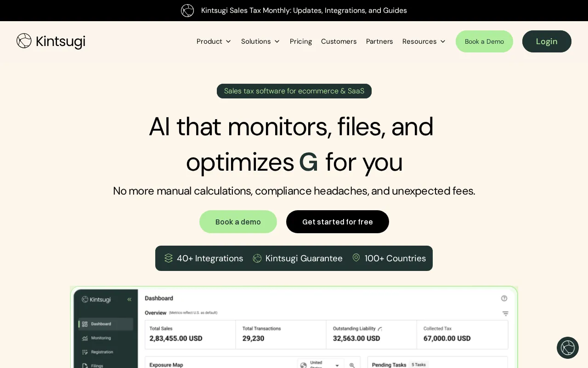This screenshot has height=368, width=588.
Task: Expand the Solutions menu chevron
Action: pos(277,41)
